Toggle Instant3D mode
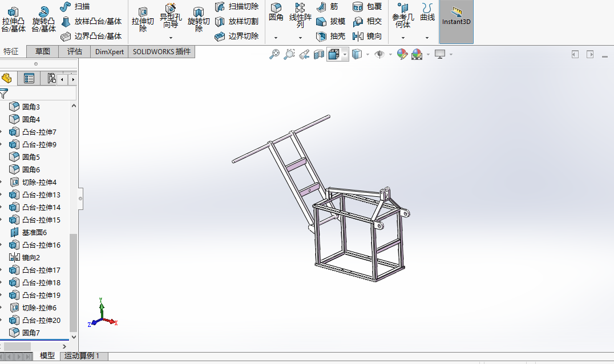 [456, 22]
